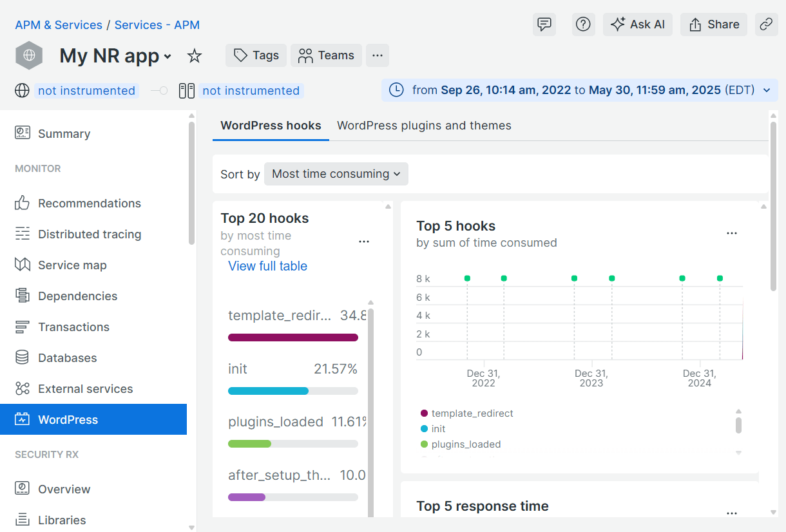Open the Most time consuming sort dropdown
Screen dimensions: 786x532
coord(336,174)
